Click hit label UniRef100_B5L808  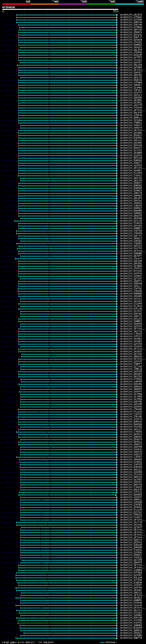pos(131,65)
